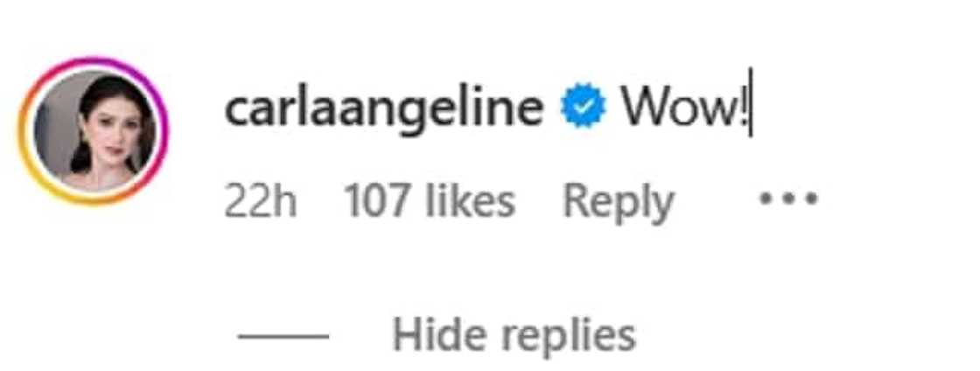Click the last dot of the ellipsis menu
Image resolution: width=980 pixels, height=371 pixels.
pyautogui.click(x=811, y=199)
